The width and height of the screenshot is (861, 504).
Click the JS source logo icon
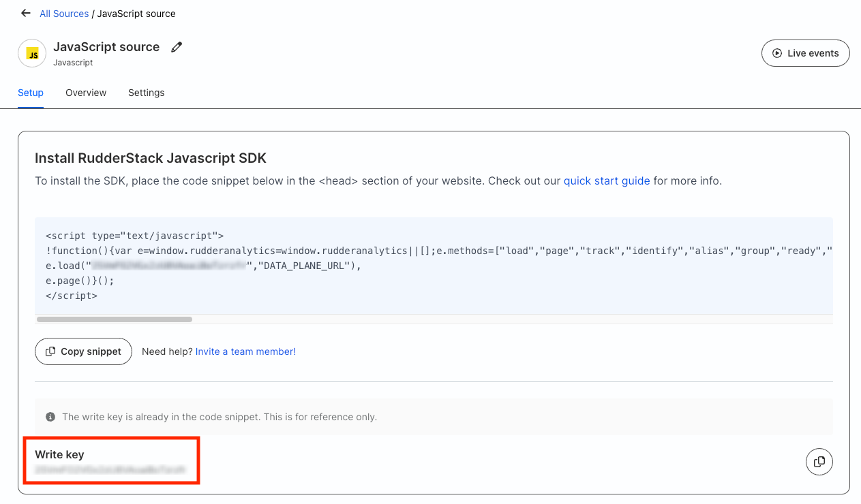pos(32,54)
